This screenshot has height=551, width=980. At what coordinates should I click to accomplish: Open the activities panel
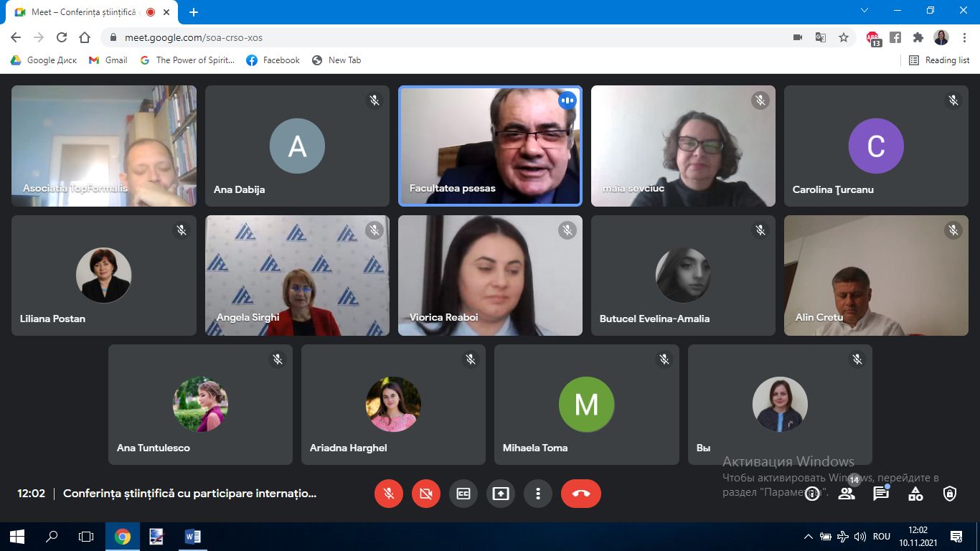coord(915,494)
